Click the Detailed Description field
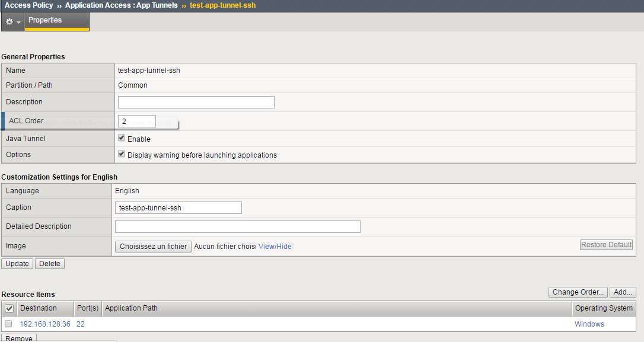Image resolution: width=644 pixels, height=342 pixels. click(x=237, y=227)
